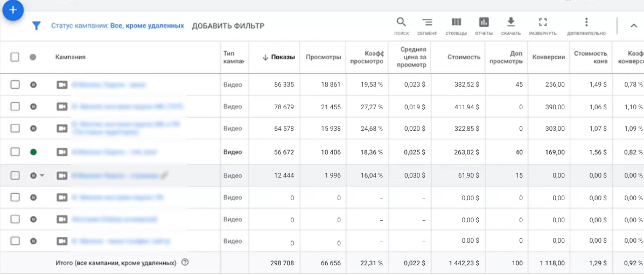Sort by the Кампания column header
Screen dimensions: 644x275
click(x=70, y=57)
